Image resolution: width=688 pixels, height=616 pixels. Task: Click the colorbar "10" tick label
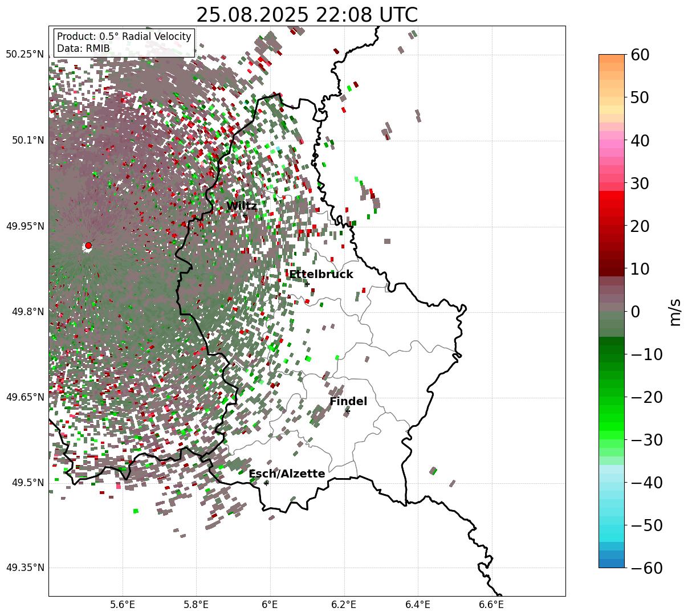point(641,269)
